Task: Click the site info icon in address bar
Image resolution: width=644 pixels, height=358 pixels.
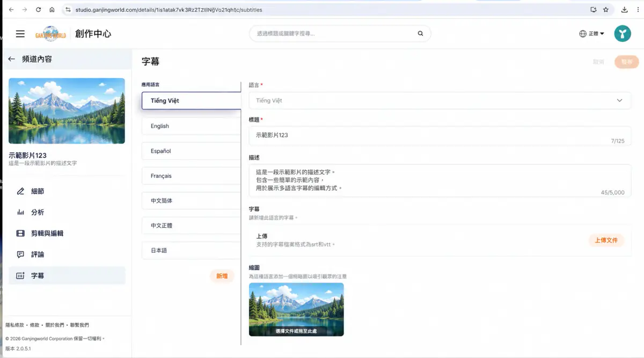Action: click(68, 10)
